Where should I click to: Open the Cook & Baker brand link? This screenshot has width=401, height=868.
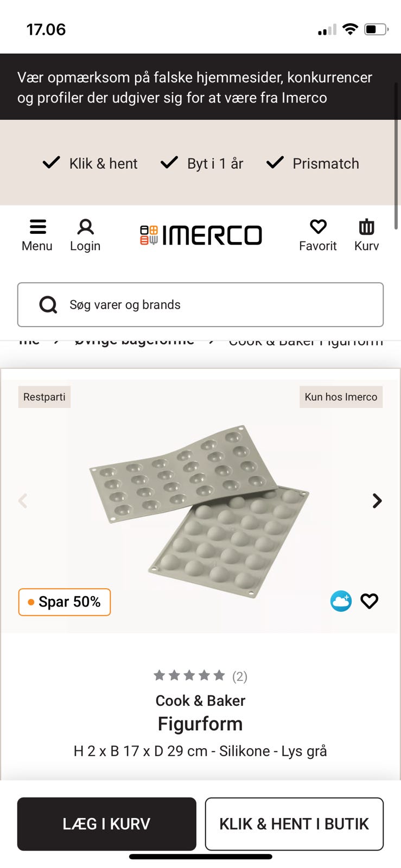(200, 701)
